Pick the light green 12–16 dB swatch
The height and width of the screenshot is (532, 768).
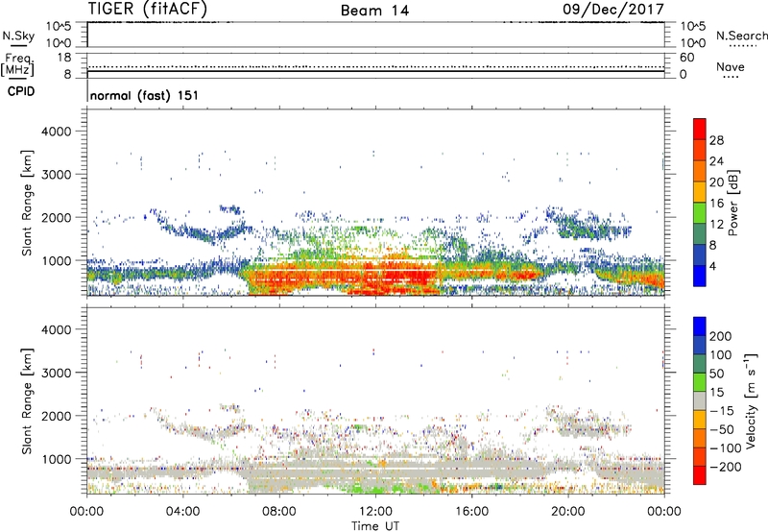tap(700, 213)
